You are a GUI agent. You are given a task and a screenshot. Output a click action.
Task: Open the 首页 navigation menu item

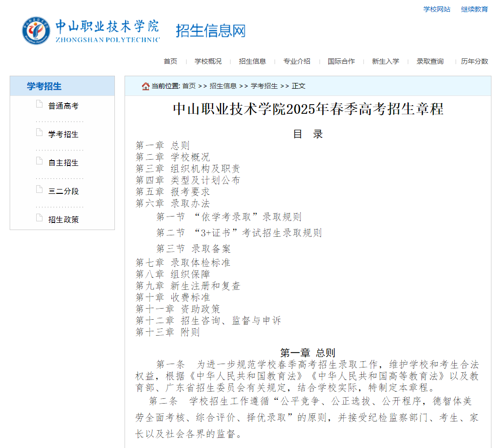pyautogui.click(x=170, y=61)
